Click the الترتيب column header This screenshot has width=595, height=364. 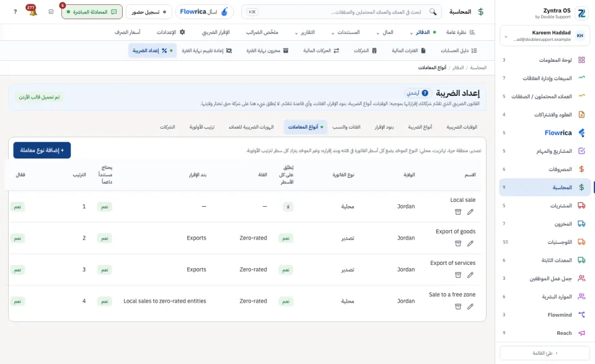(x=79, y=175)
